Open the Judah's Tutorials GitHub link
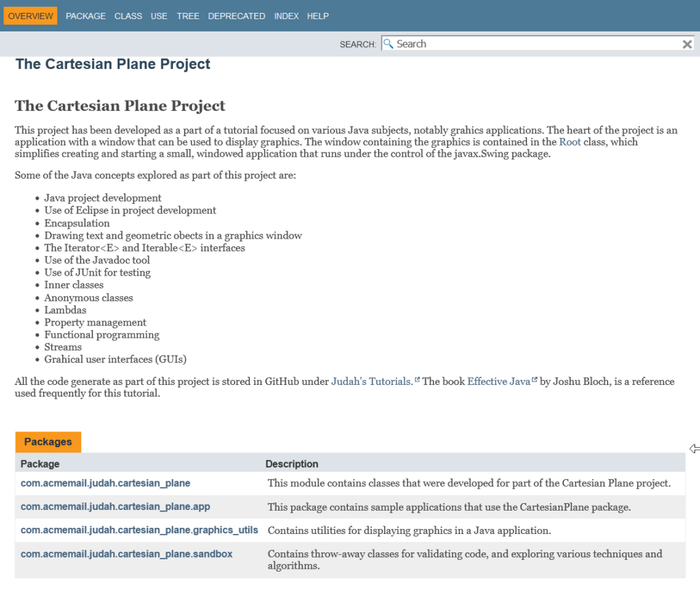Screen dimensions: 700x590 pyautogui.click(x=371, y=381)
